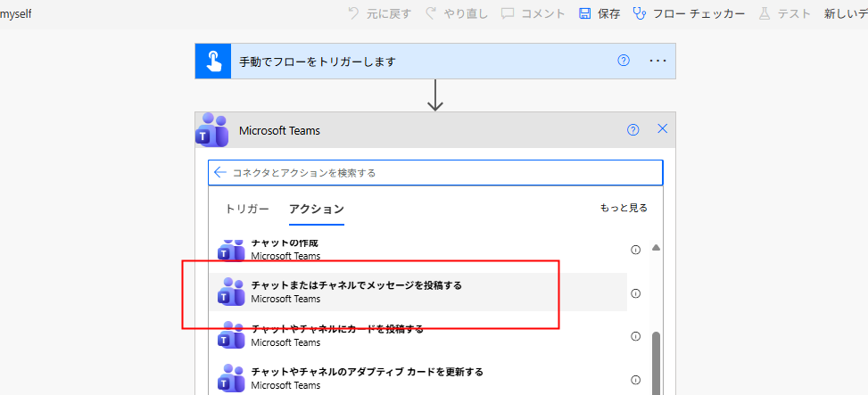
Task: Show info for the メッセージを投稿する action
Action: click(x=635, y=293)
